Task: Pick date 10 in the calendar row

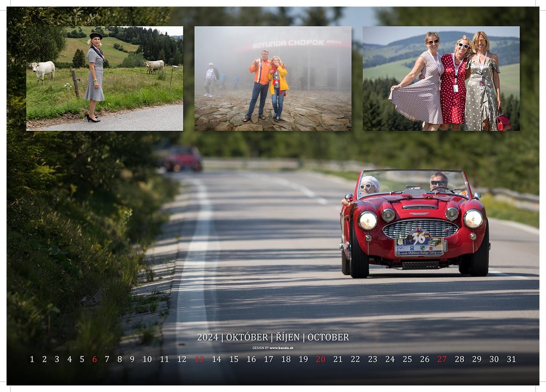Action: 147,359
